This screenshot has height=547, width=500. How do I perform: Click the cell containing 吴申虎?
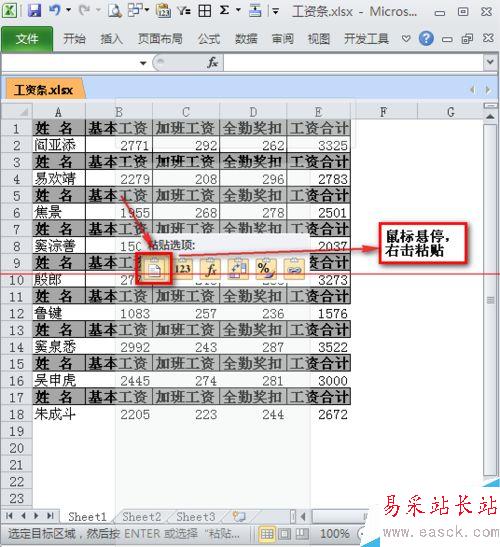coord(59,380)
